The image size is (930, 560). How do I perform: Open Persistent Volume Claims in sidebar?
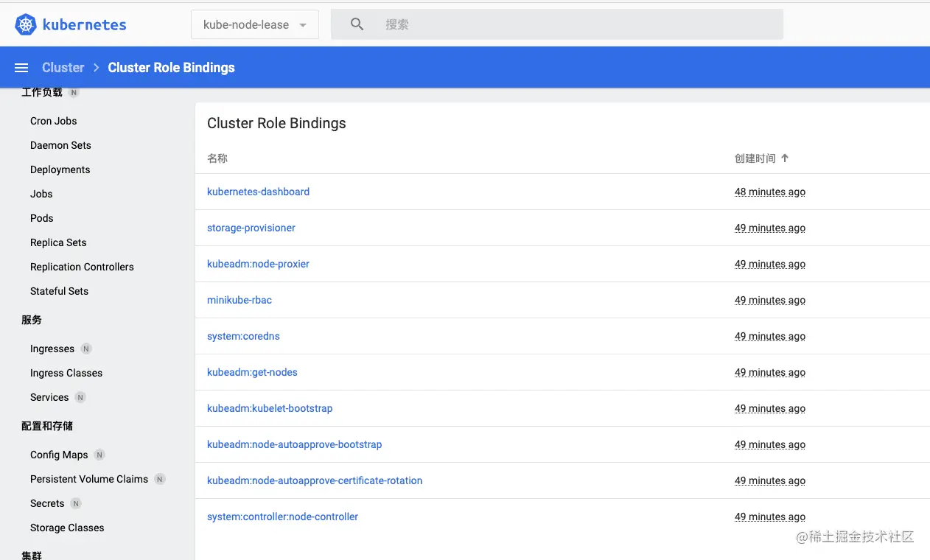point(89,479)
